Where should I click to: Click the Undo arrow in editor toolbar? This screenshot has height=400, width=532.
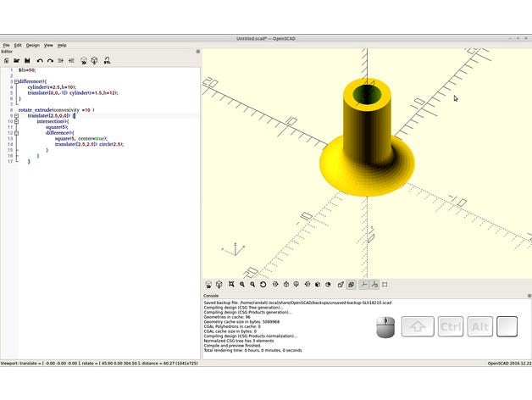(x=40, y=61)
